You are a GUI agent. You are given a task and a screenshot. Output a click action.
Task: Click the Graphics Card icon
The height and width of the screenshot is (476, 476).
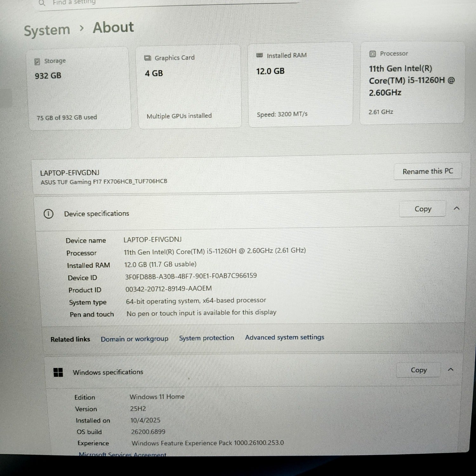pyautogui.click(x=148, y=57)
